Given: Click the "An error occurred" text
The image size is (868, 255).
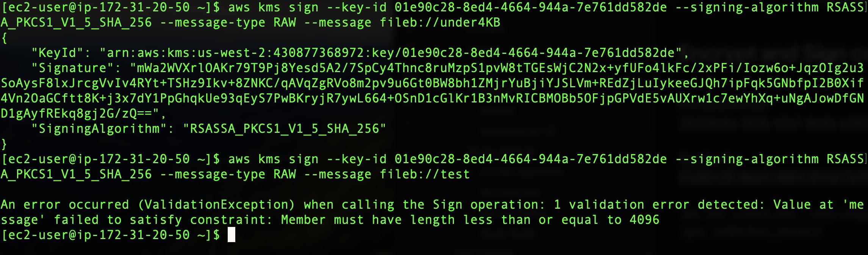Looking at the screenshot, I should [65, 205].
